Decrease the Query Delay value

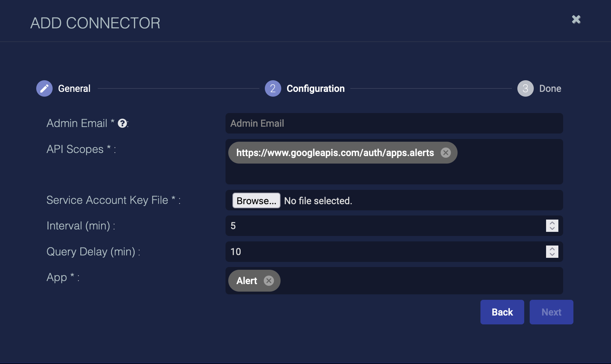click(552, 254)
